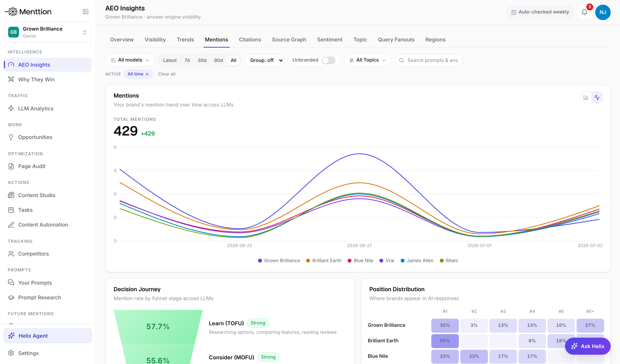Image resolution: width=620 pixels, height=364 pixels.
Task: Launch Helix Agent
Action: pos(48,336)
